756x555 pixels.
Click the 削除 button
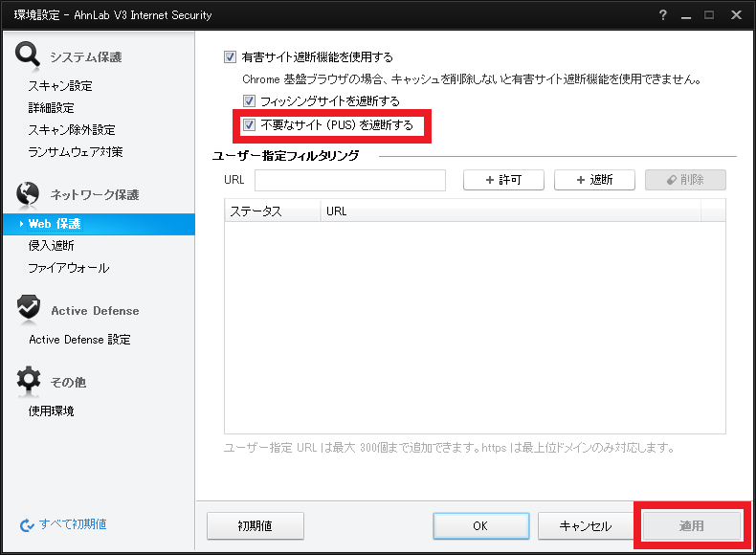click(x=685, y=180)
